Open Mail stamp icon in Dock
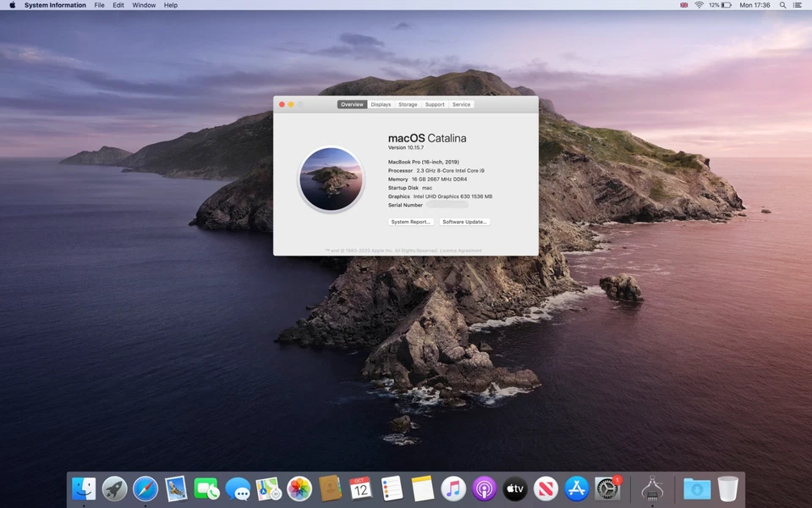 coord(176,489)
